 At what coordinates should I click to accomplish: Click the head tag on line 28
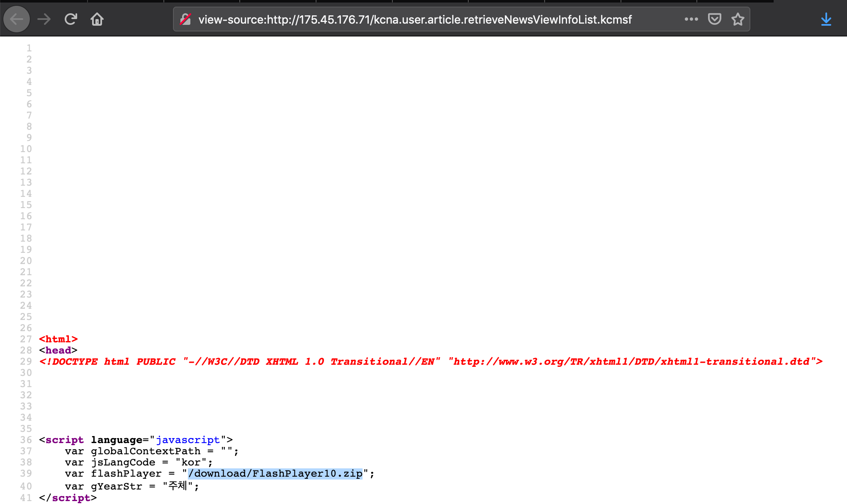click(x=58, y=351)
